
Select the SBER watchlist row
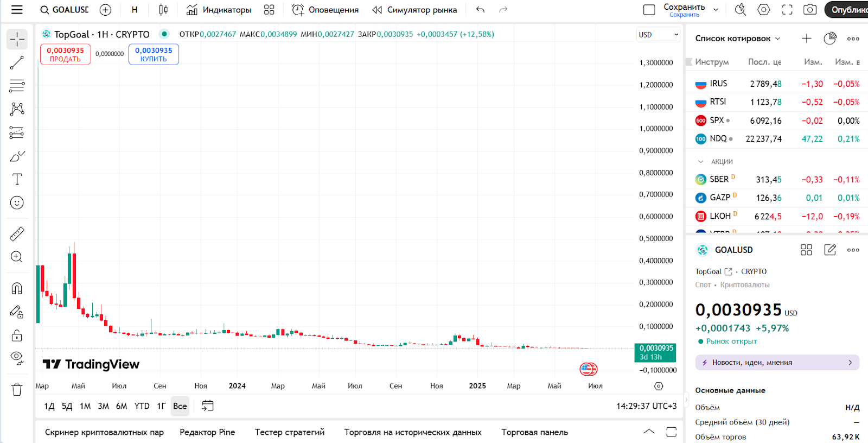pos(776,179)
